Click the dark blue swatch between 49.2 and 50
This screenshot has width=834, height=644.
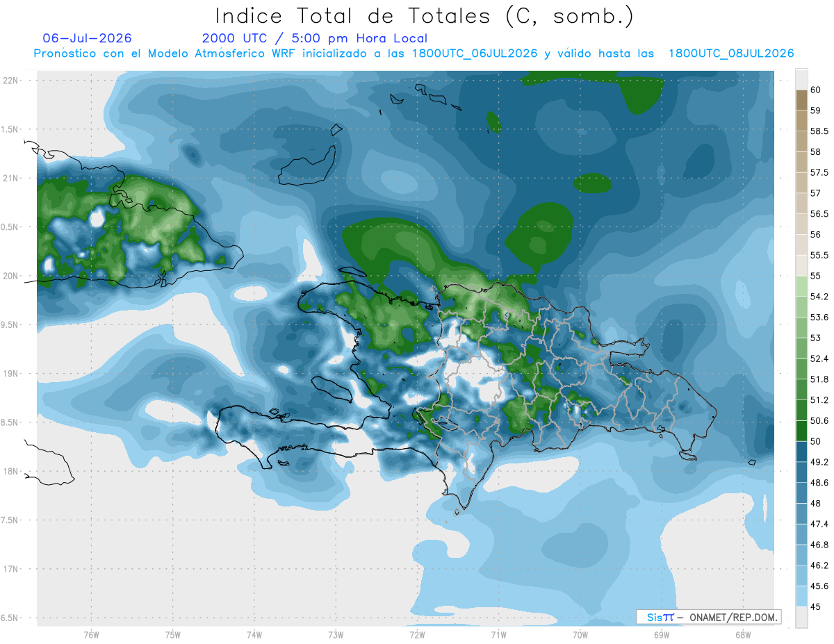click(x=801, y=452)
